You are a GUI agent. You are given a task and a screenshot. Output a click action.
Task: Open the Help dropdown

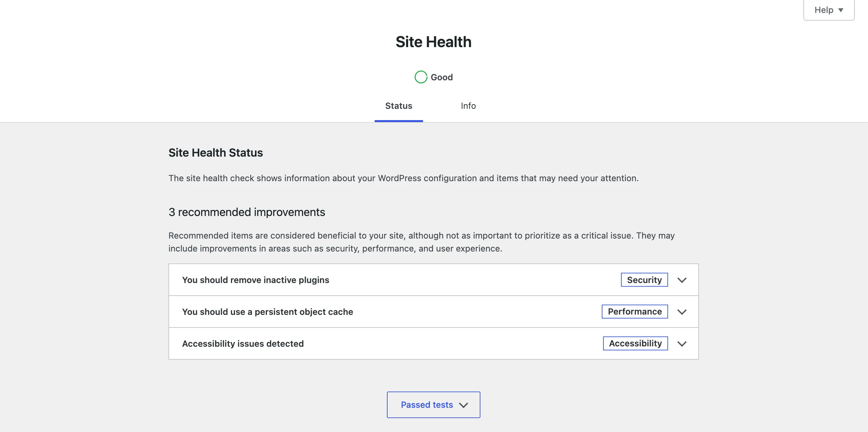pyautogui.click(x=829, y=10)
